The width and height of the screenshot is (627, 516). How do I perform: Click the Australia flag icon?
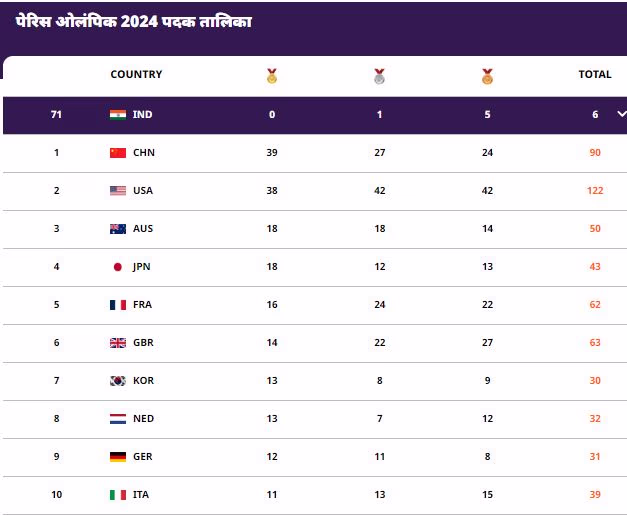pyautogui.click(x=118, y=229)
